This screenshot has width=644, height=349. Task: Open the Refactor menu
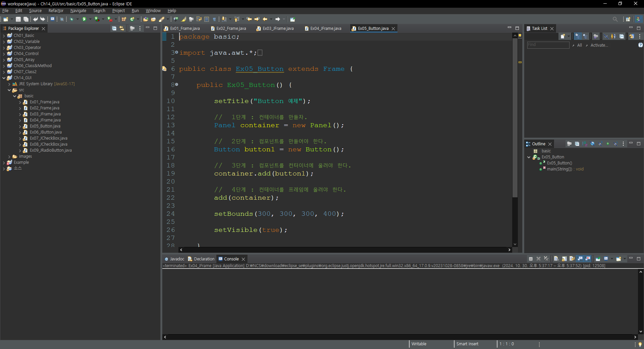point(56,11)
